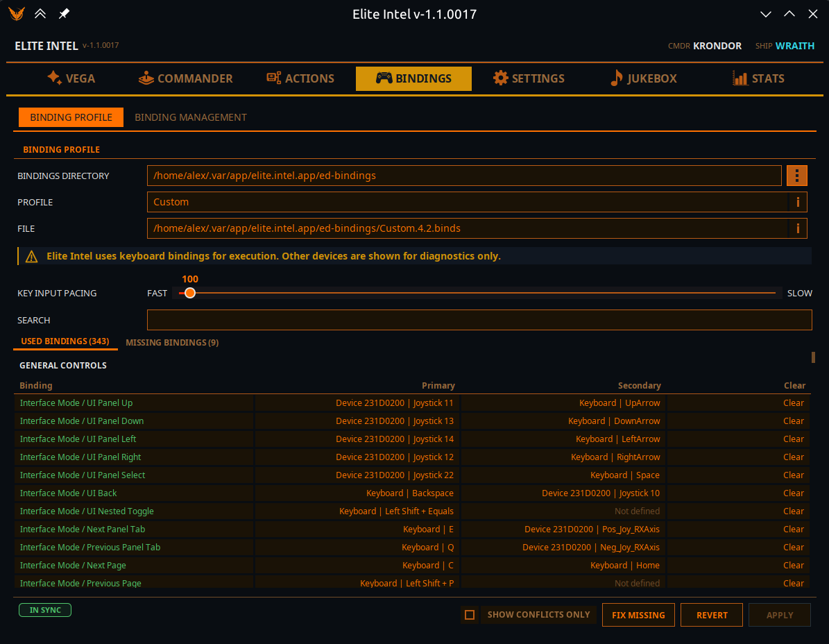
Task: Click the Primary column header
Action: pos(438,385)
